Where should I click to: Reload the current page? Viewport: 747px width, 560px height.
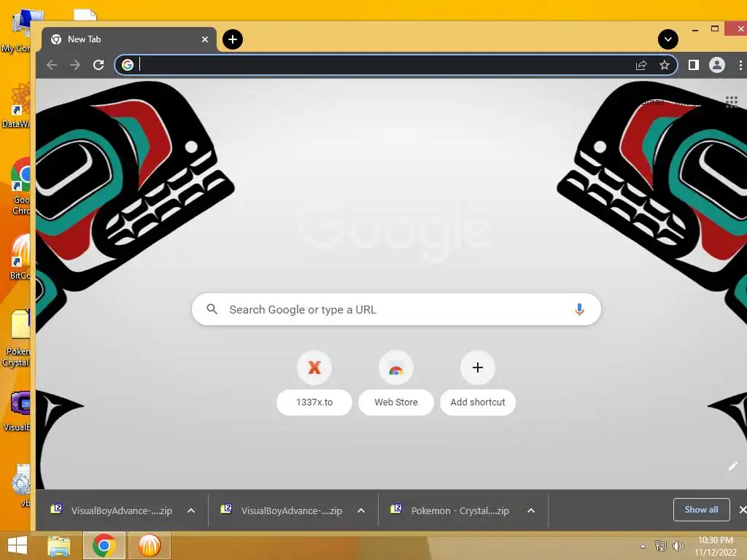(x=98, y=65)
